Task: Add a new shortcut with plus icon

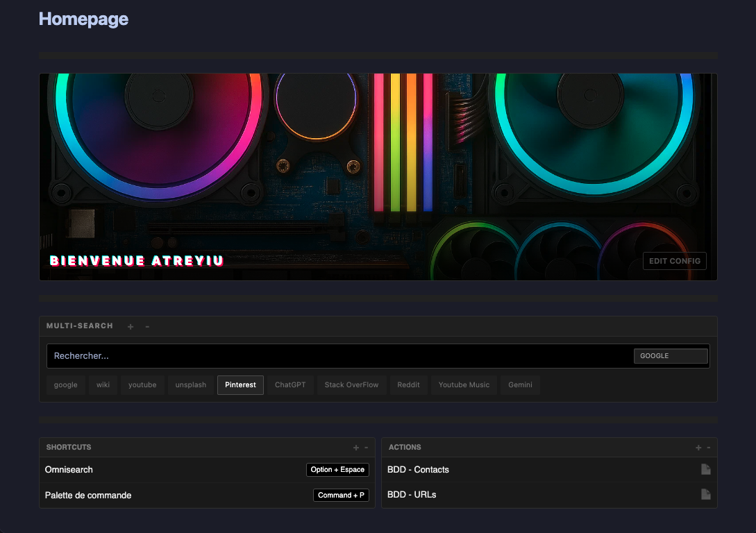Action: point(356,448)
